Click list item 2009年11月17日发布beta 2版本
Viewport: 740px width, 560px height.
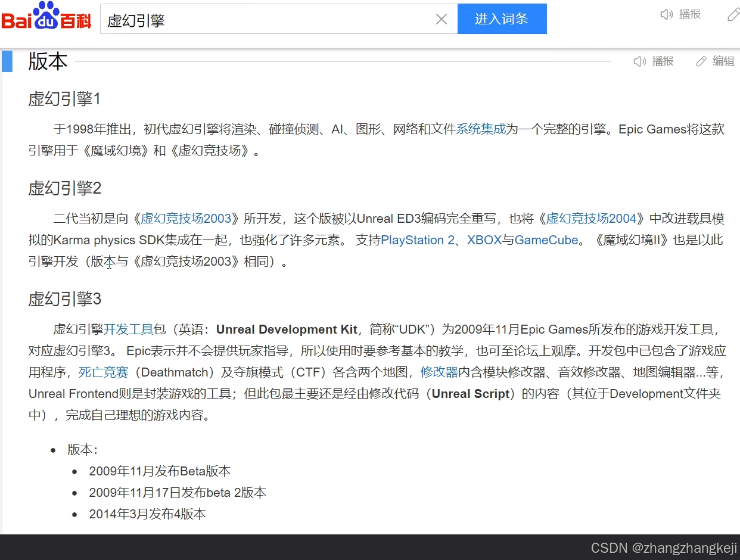(178, 493)
